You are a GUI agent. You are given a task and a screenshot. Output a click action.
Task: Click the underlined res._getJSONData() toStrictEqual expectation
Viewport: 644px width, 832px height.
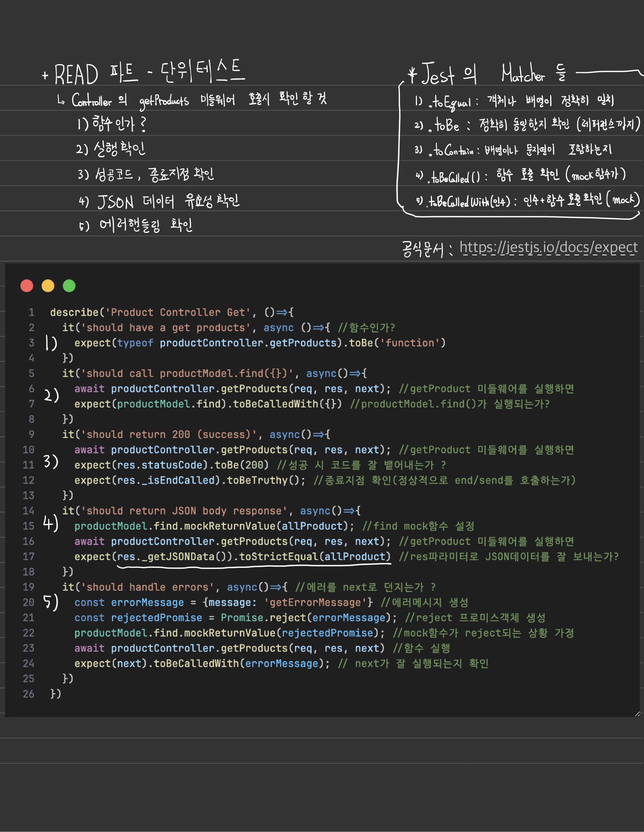point(232,556)
